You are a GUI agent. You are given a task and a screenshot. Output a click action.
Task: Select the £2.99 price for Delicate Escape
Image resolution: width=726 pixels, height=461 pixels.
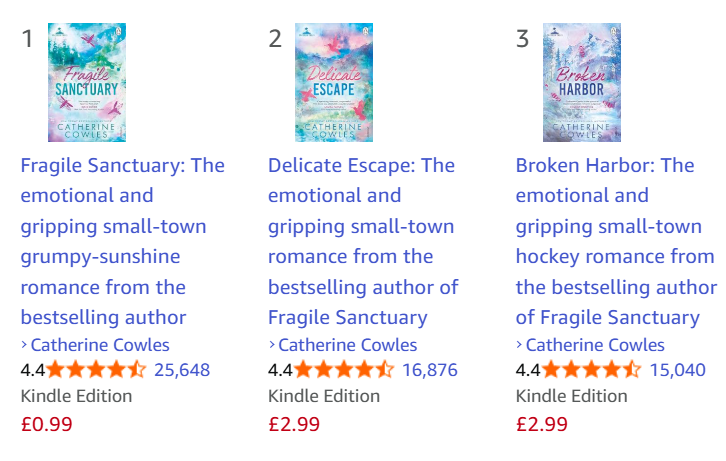click(x=294, y=423)
